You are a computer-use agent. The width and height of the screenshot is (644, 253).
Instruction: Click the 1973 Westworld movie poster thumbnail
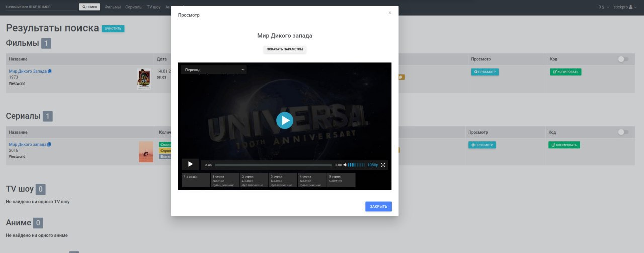(144, 79)
